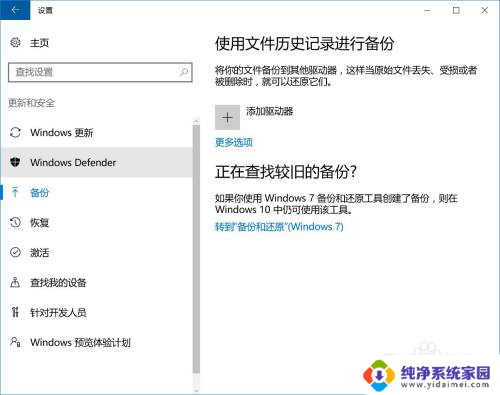Click the magnifier search icon

(184, 72)
